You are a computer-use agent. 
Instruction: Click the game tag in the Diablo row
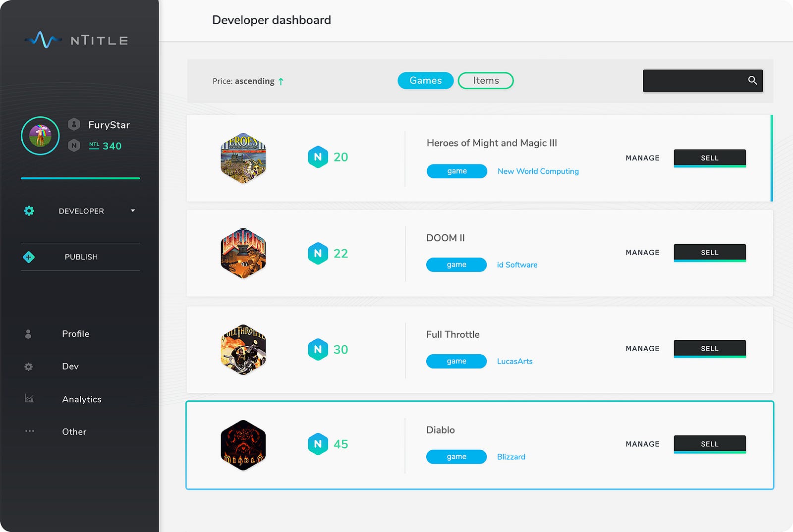[456, 457]
